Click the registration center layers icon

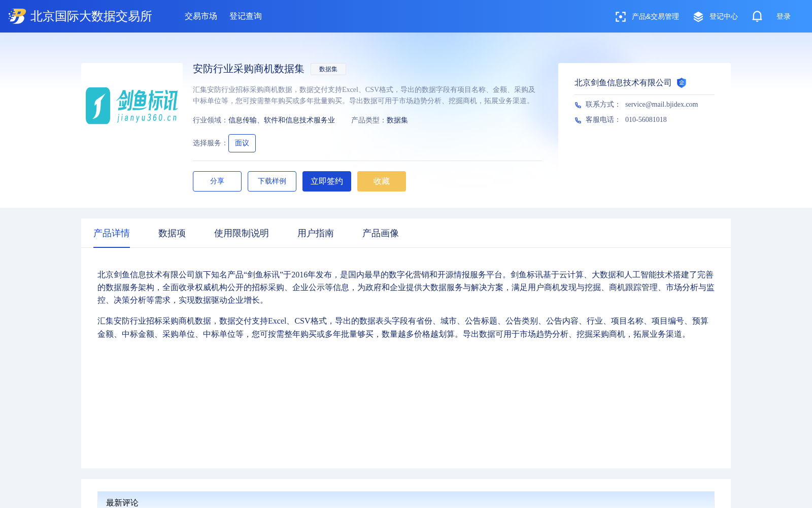698,17
